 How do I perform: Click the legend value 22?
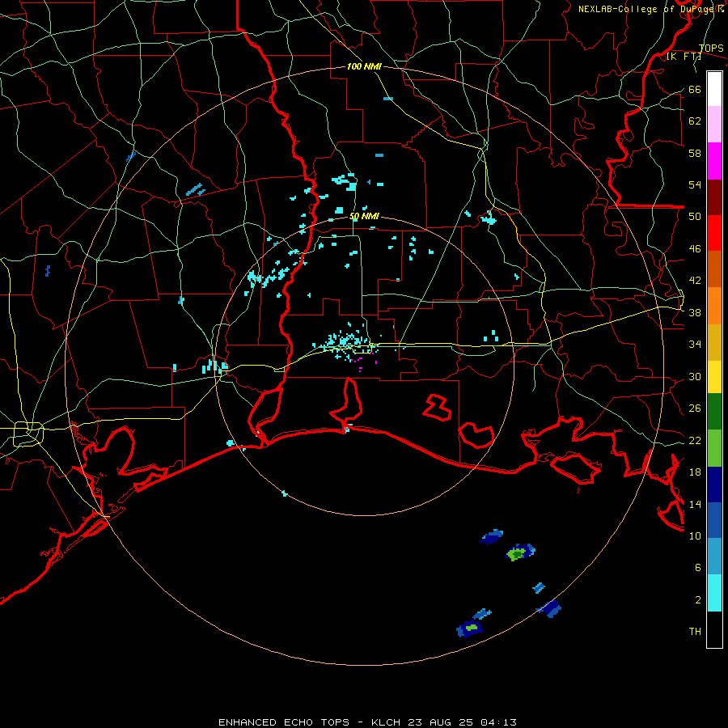coord(695,440)
